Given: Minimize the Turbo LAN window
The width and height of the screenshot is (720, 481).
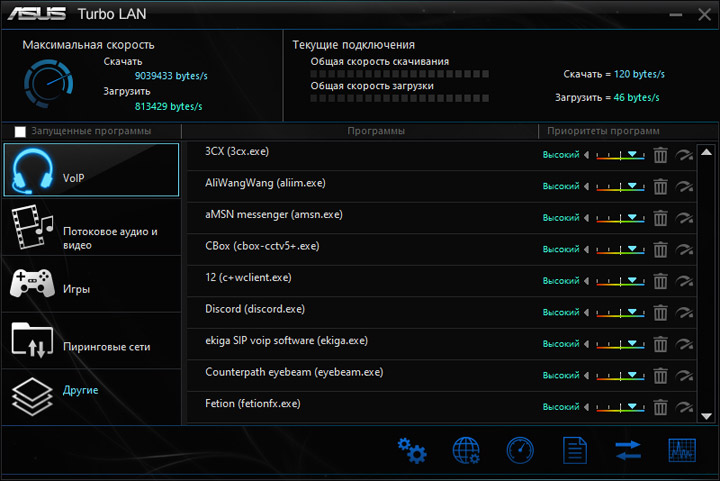Looking at the screenshot, I should coord(675,15).
